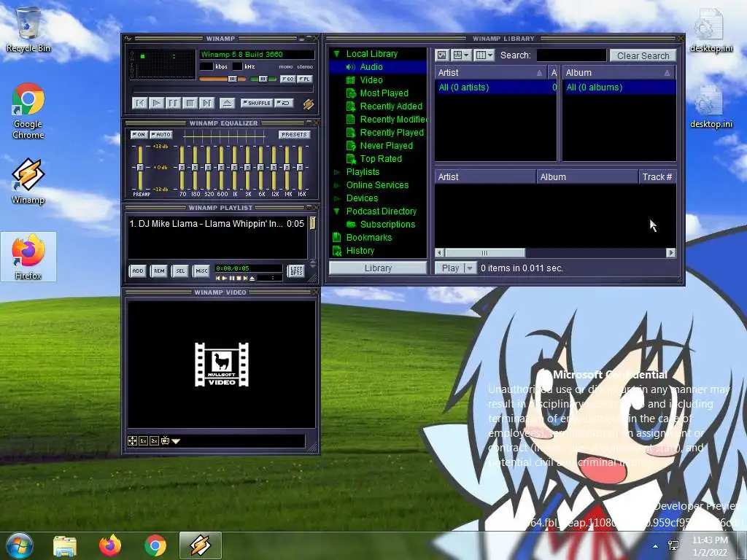Open the playlist REM menu
Viewport: 747px width, 560px height.
pyautogui.click(x=159, y=271)
